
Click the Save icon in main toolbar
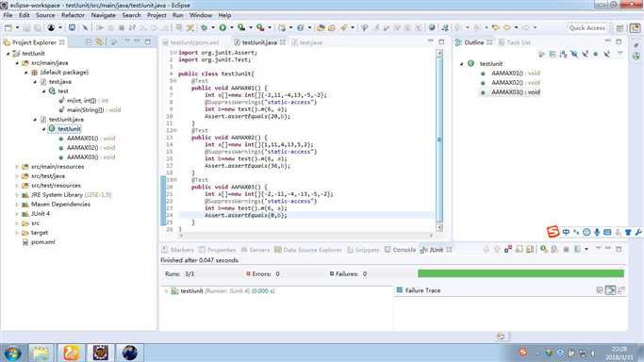(x=26, y=27)
